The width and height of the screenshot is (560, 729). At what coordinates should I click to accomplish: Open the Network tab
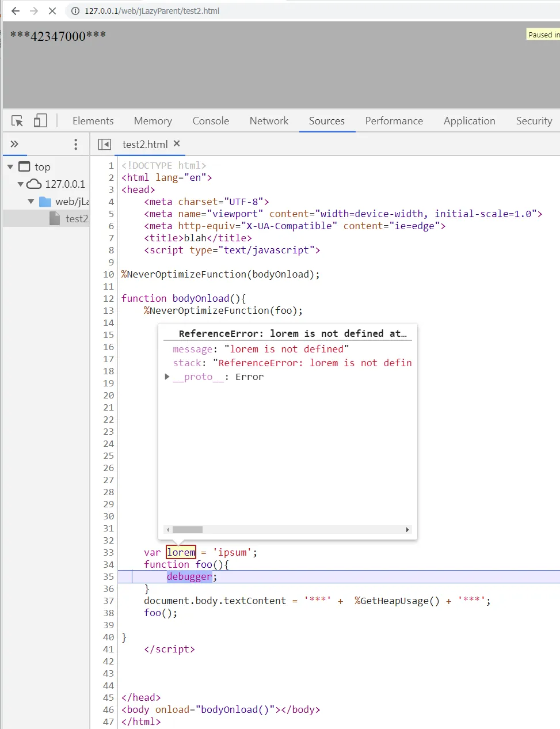click(x=269, y=121)
